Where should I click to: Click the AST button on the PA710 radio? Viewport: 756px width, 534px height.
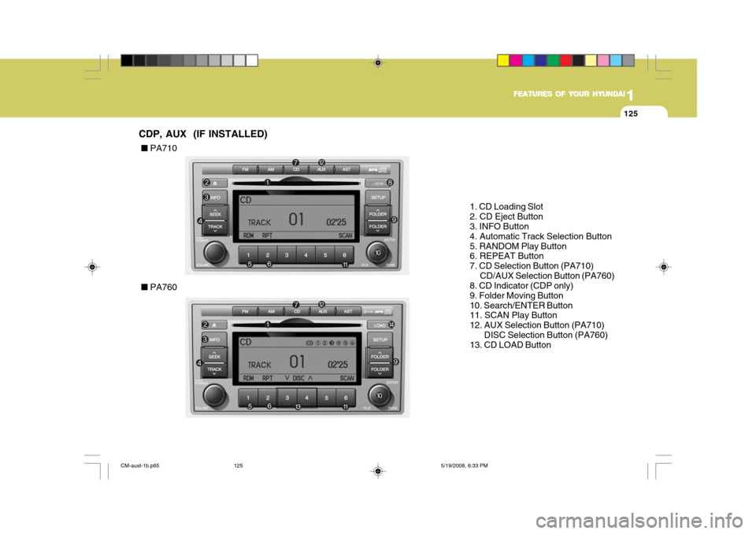pyautogui.click(x=346, y=169)
